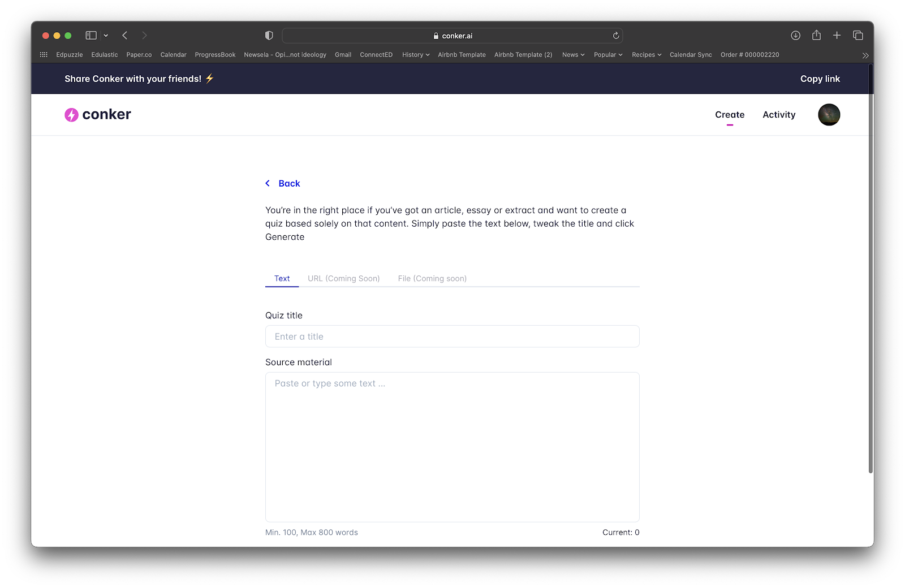Viewport: 905px width, 588px height.
Task: Click the Quiz title input field
Action: pyautogui.click(x=453, y=336)
